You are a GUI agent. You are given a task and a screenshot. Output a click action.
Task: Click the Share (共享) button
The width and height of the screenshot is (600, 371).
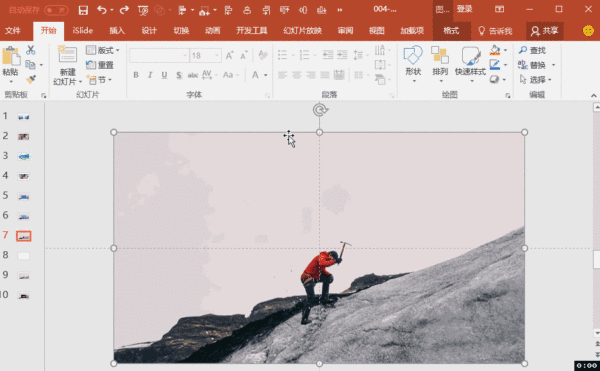point(545,31)
